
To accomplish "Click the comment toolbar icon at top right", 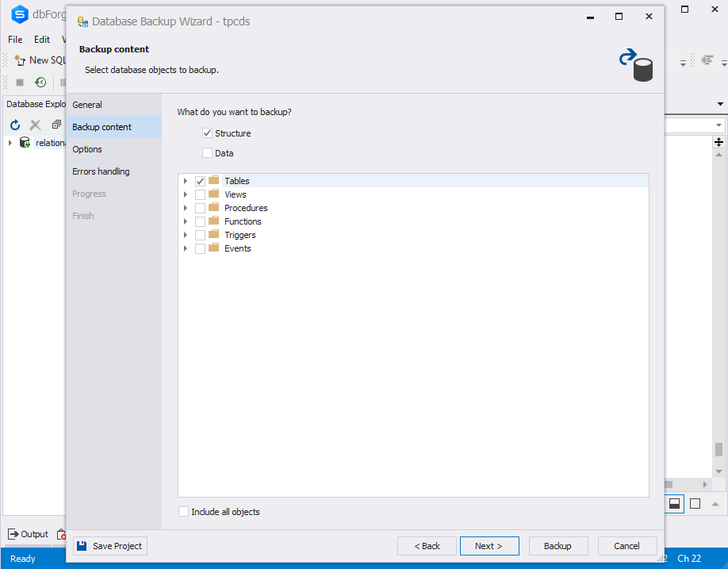I will [707, 60].
